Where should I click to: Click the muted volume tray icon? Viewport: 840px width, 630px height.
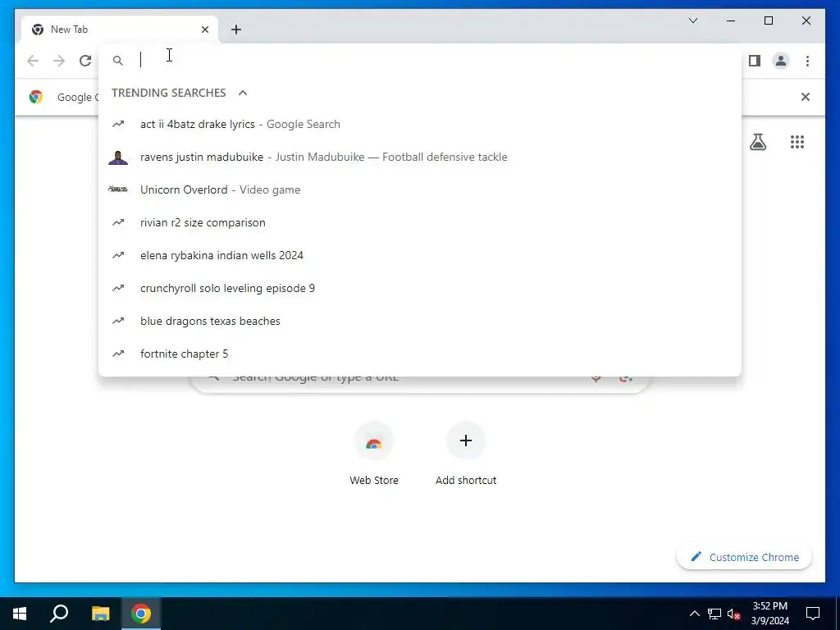click(734, 614)
